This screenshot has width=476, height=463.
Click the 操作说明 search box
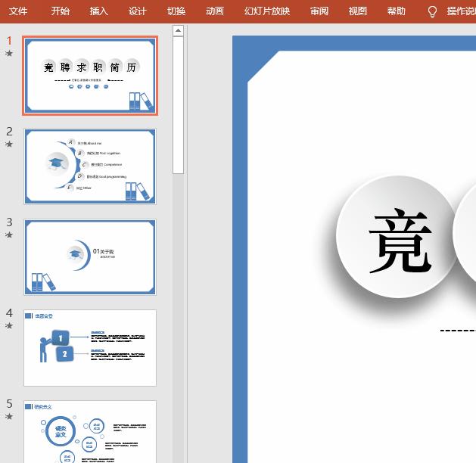pos(460,11)
